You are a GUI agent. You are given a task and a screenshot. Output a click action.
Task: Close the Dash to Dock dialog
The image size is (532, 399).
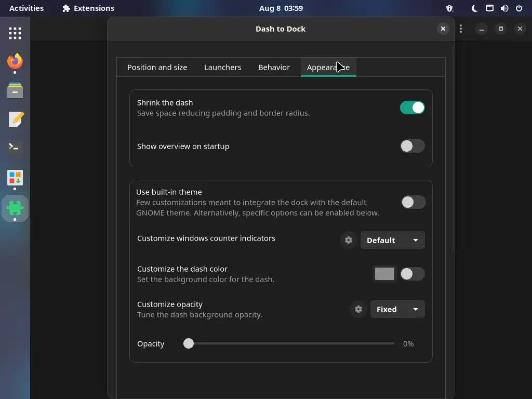point(443,29)
